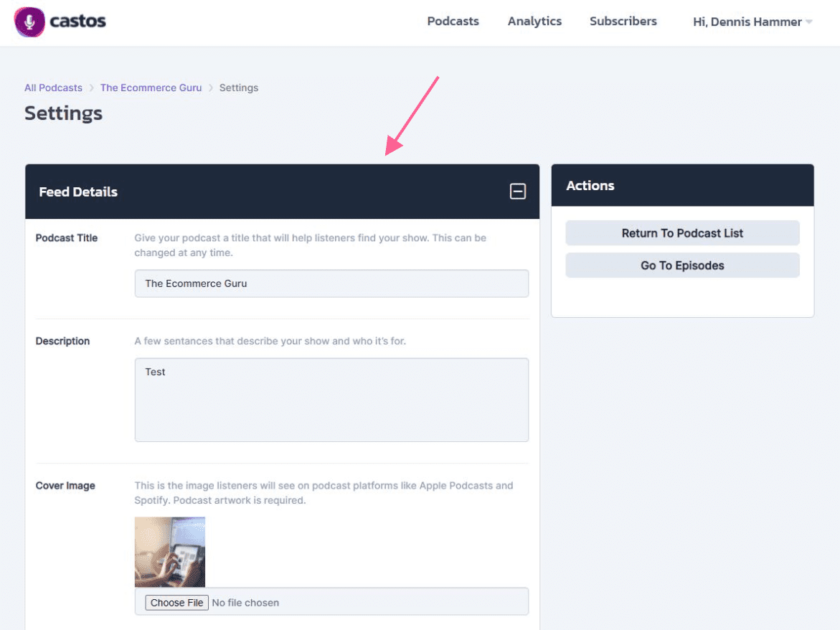Screen dimensions: 840x630
Task: Click the 'No file chosen' text
Action: click(245, 603)
